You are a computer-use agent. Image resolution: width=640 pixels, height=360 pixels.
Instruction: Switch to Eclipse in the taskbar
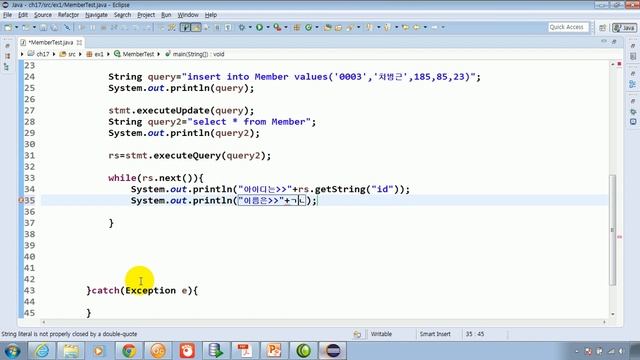[332, 351]
